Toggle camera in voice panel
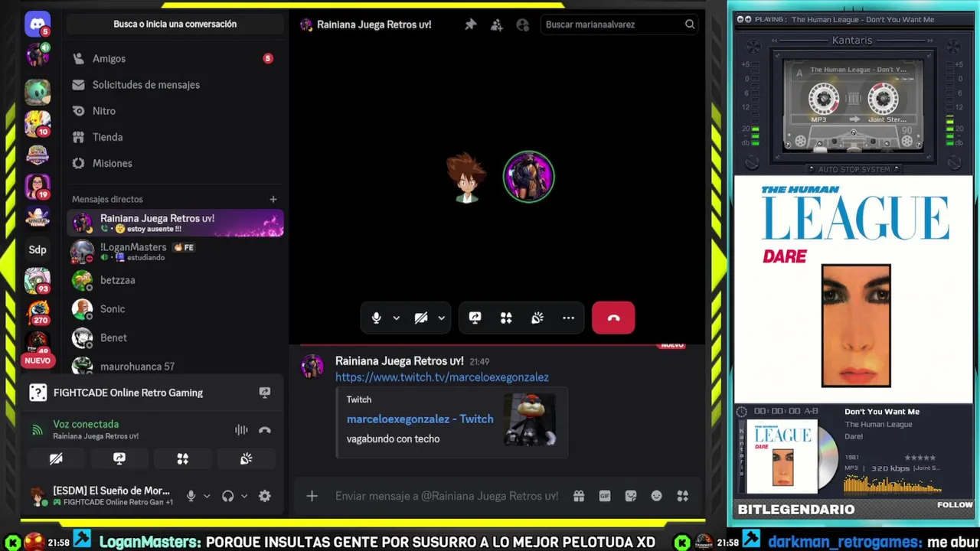This screenshot has height=551, width=980. click(56, 458)
